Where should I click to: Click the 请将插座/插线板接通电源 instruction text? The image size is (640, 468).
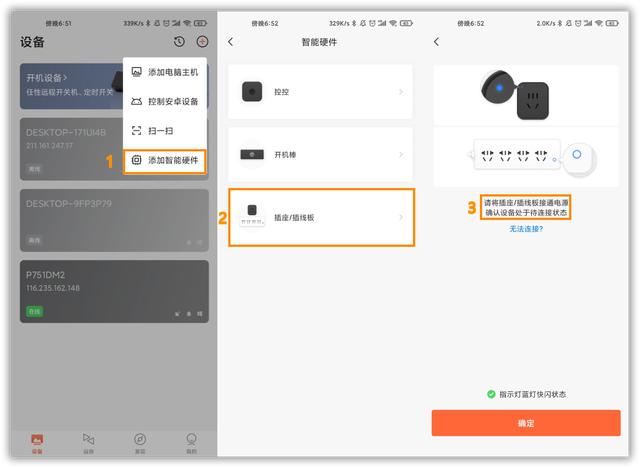point(526,203)
